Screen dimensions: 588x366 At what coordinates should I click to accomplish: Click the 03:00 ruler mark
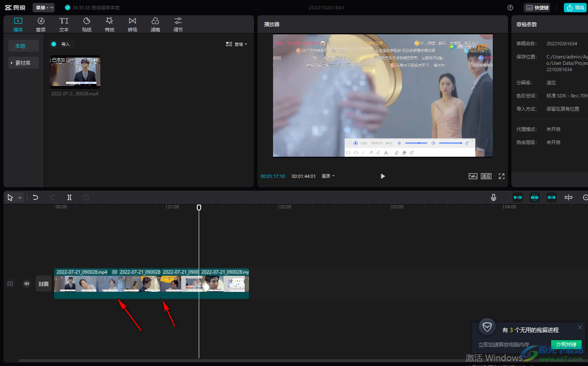(x=397, y=207)
